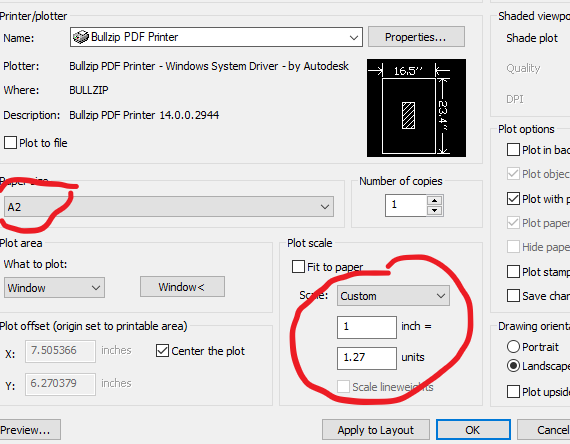This screenshot has width=570, height=444.
Task: Open printer Properties dialog
Action: pyautogui.click(x=416, y=37)
